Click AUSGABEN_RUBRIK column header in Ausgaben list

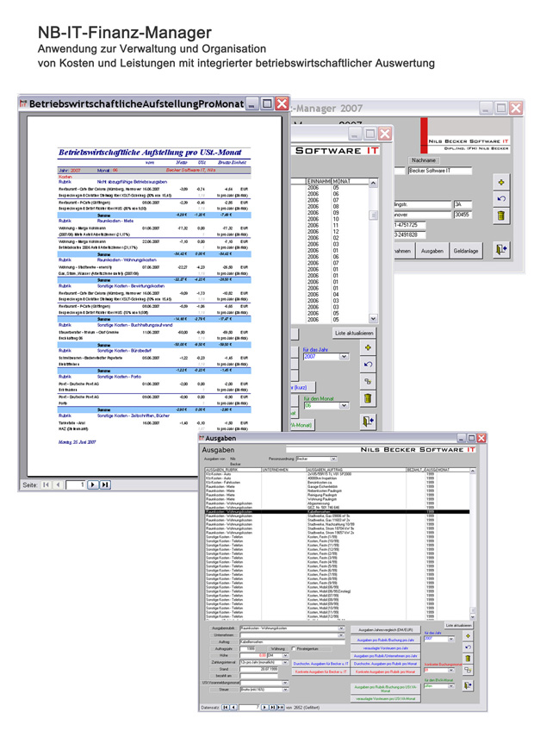tap(233, 470)
